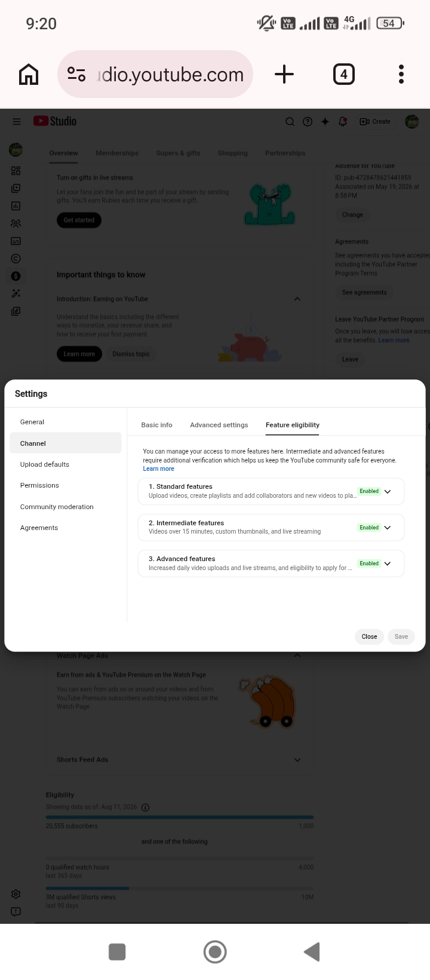Image resolution: width=430 pixels, height=980 pixels.
Task: Select Community moderation in settings sidebar
Action: point(57,507)
